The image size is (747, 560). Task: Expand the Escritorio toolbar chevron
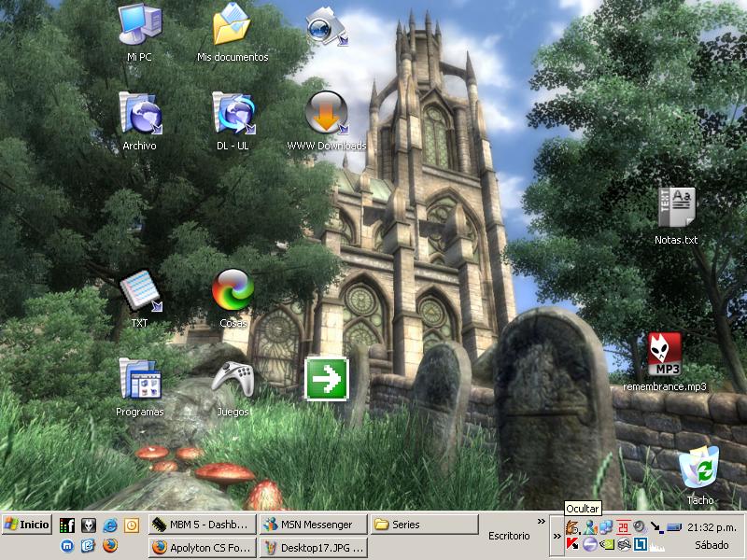click(x=542, y=522)
